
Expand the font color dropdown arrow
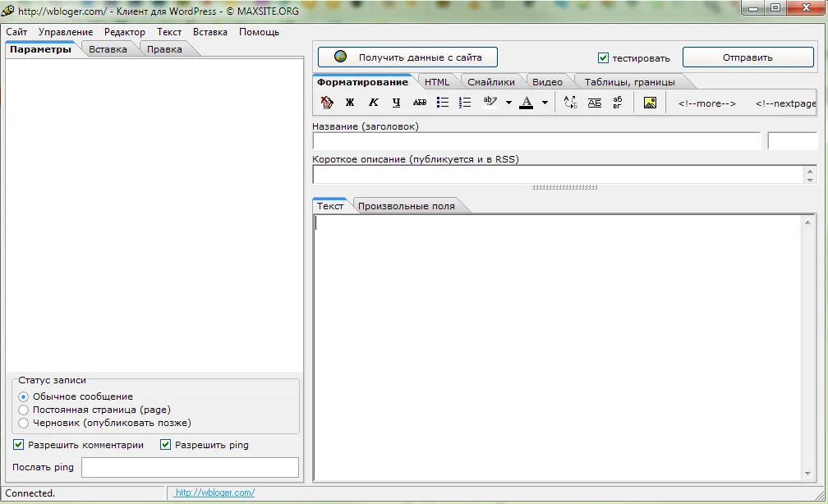545,103
